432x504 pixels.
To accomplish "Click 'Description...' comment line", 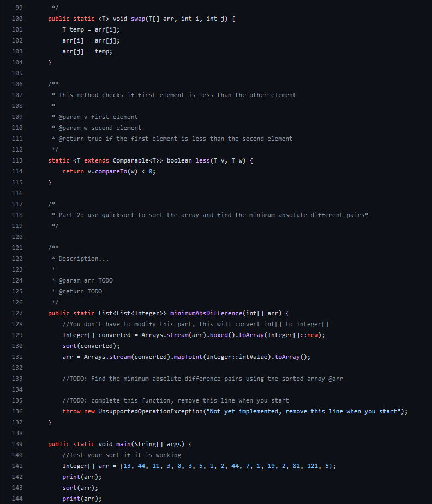I will click(x=83, y=259).
